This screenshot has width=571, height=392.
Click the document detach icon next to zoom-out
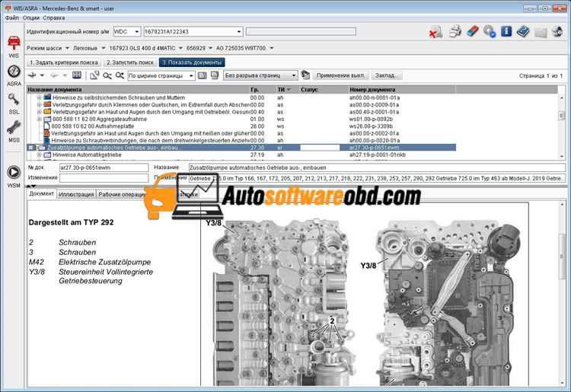(x=94, y=75)
